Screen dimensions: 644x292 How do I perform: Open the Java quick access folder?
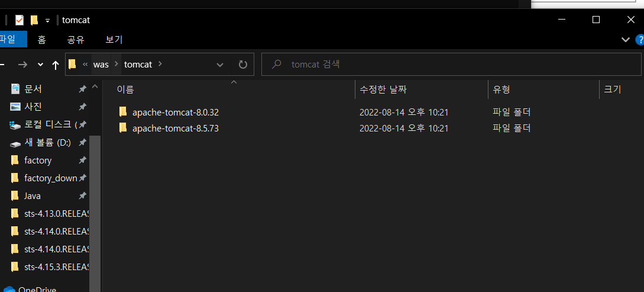(33, 196)
